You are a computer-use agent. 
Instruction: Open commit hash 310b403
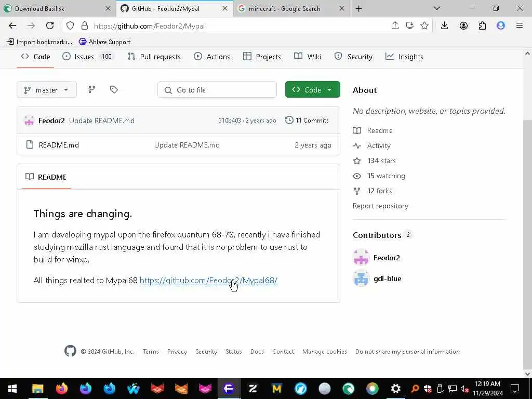(230, 121)
